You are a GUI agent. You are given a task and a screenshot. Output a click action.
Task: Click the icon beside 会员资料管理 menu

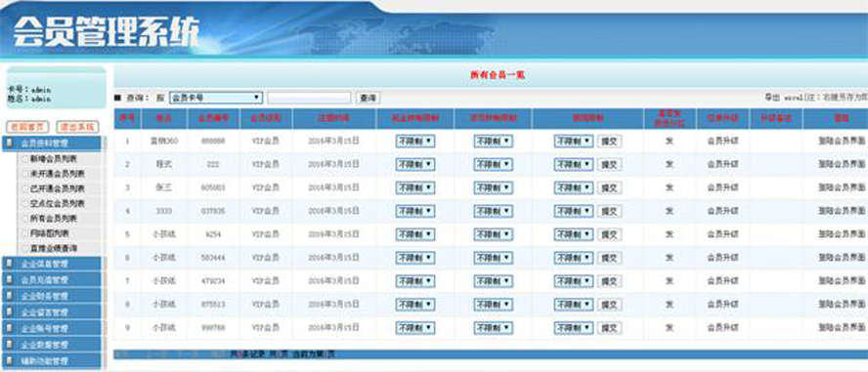(x=9, y=144)
